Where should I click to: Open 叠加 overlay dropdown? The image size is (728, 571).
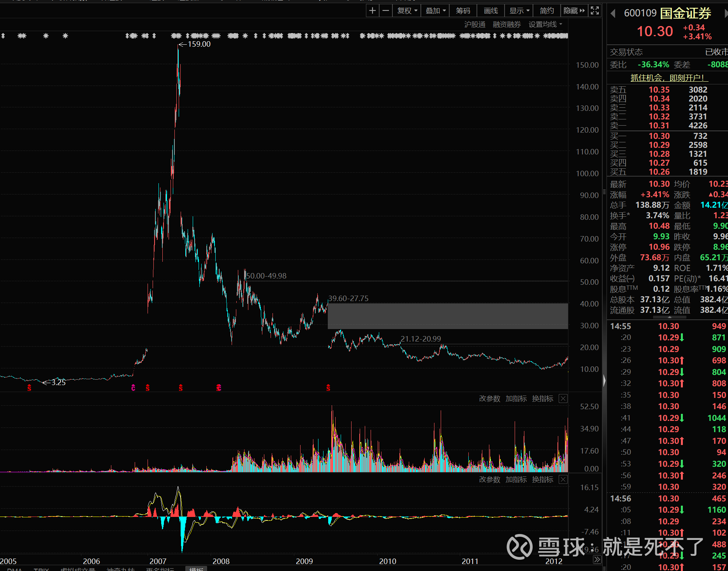pos(435,11)
